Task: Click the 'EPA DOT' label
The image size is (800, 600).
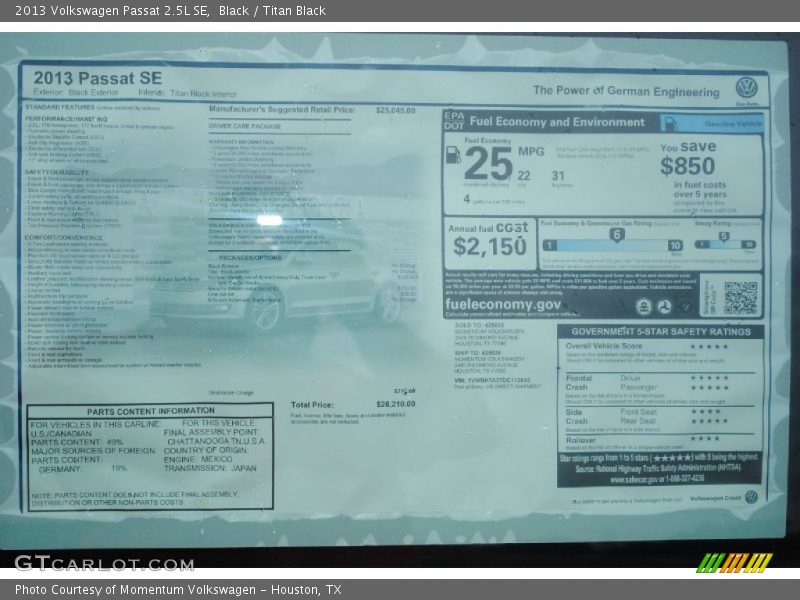Action: 454,121
